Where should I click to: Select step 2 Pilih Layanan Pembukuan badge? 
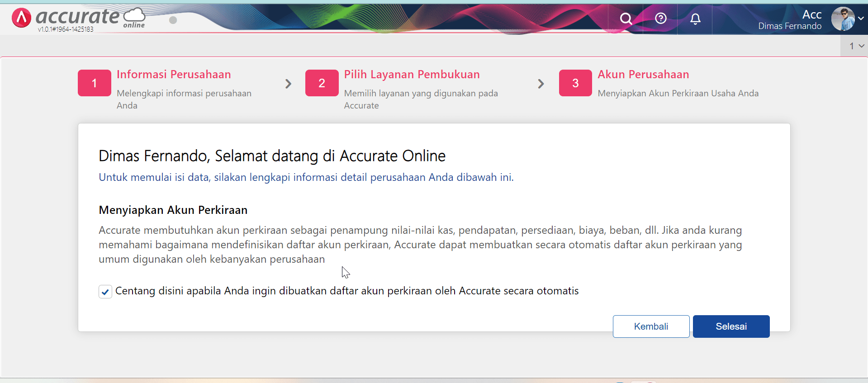click(x=322, y=83)
